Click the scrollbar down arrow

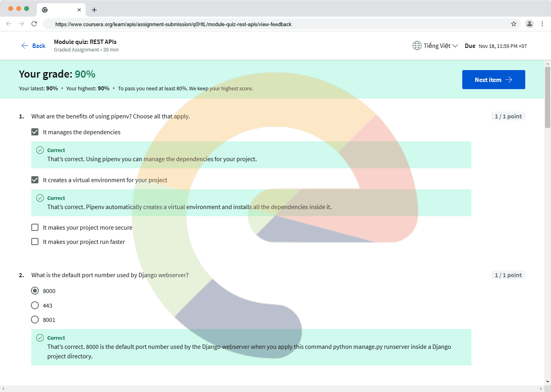click(x=548, y=382)
